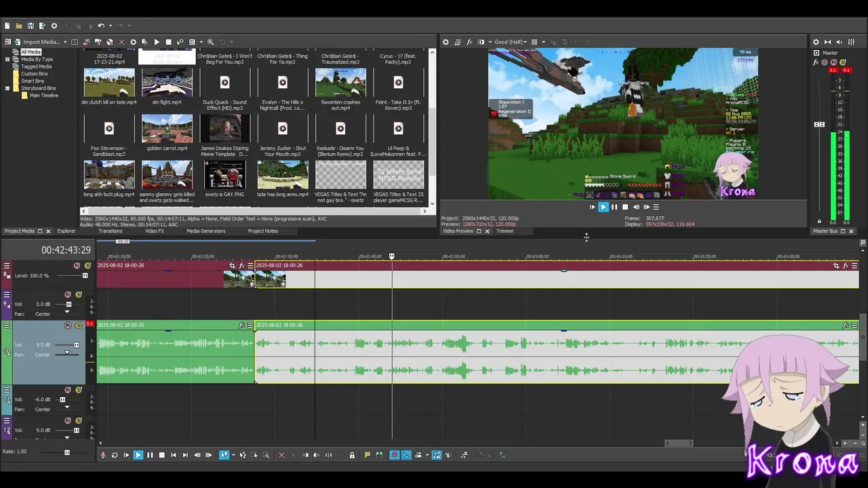Mute the 9.0 dB green audio track
This screenshot has height=488, width=868.
coord(68,325)
